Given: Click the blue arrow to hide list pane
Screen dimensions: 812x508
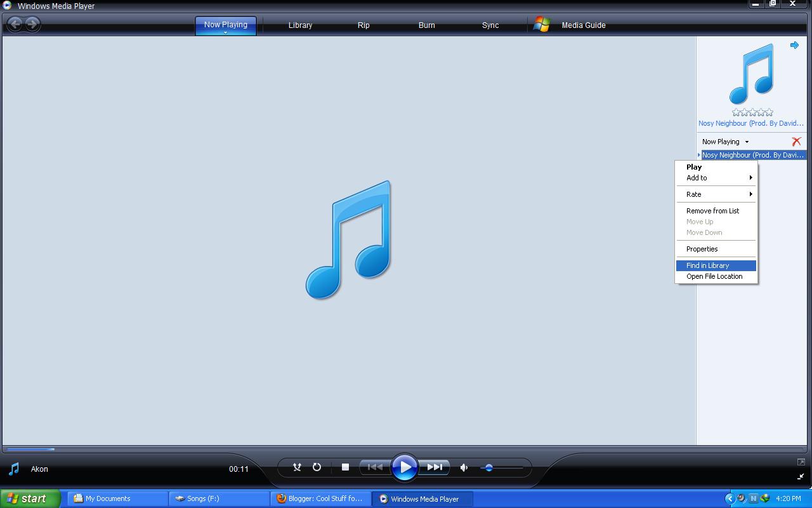Looking at the screenshot, I should 794,45.
